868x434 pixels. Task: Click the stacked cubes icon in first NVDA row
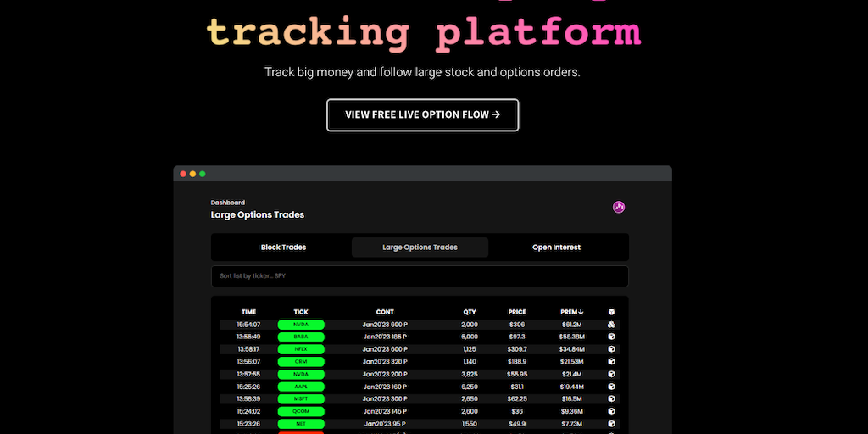tap(612, 325)
